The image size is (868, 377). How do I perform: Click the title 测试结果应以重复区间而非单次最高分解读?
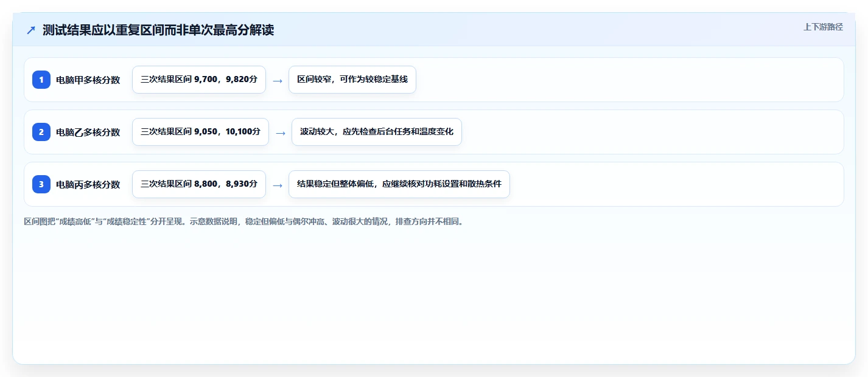coord(158,30)
